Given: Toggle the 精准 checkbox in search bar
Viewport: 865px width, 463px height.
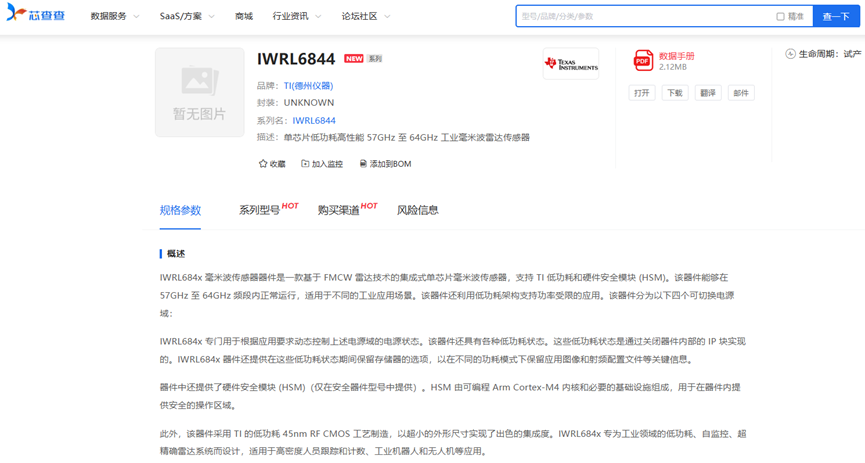Looking at the screenshot, I should (x=780, y=17).
